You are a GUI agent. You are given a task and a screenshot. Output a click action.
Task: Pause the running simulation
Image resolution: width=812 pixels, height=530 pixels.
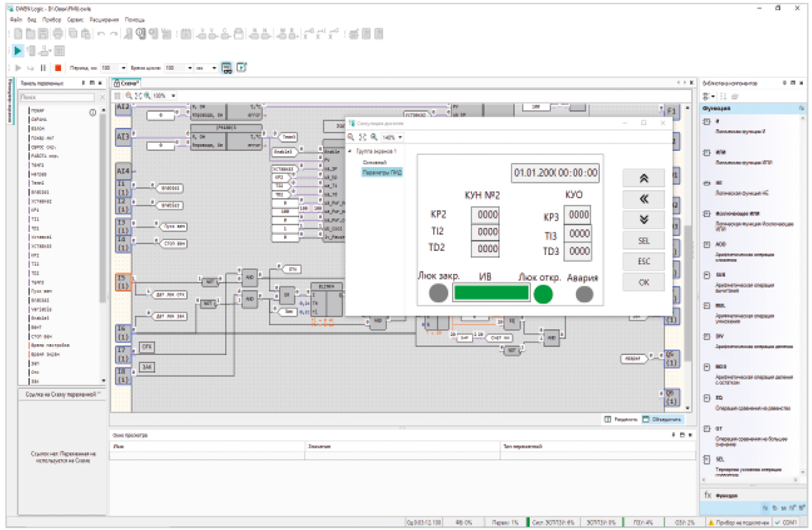click(x=43, y=68)
